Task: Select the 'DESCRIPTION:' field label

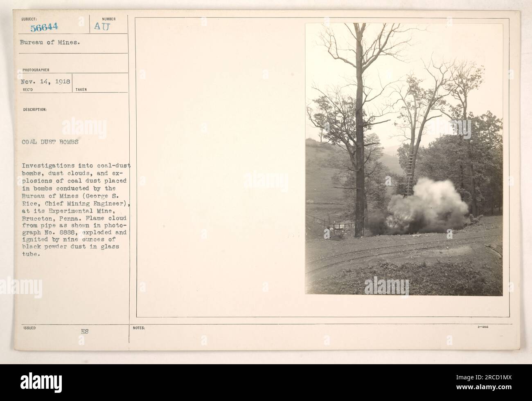Action: (35, 110)
